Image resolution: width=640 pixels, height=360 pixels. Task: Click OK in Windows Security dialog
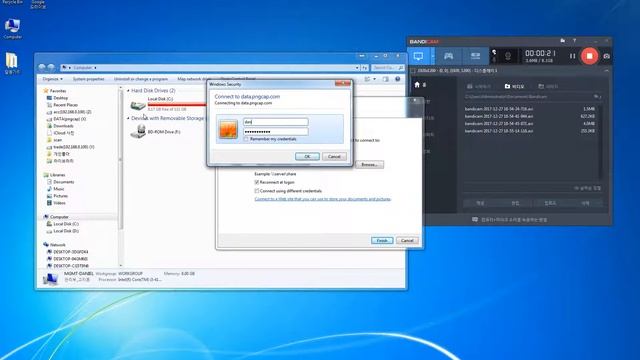[x=307, y=156]
